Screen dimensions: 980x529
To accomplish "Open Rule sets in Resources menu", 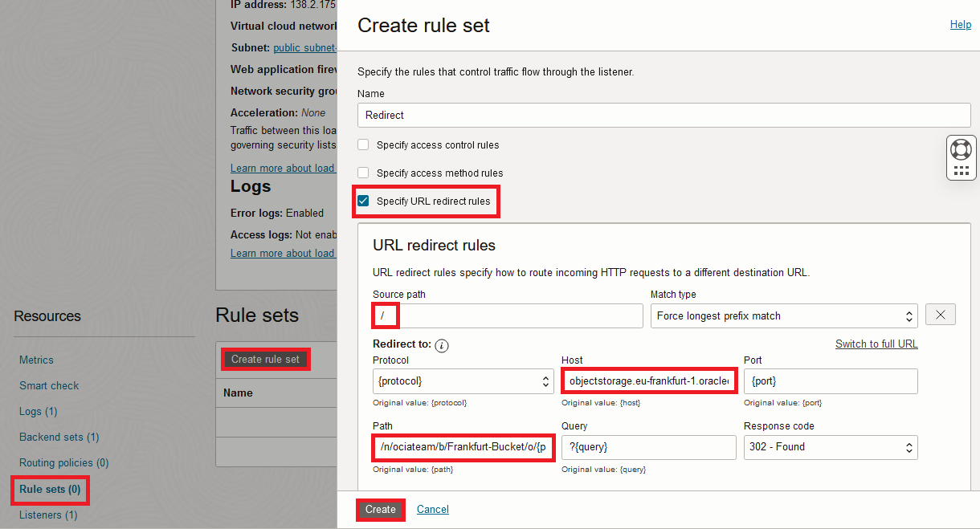I will [x=50, y=489].
